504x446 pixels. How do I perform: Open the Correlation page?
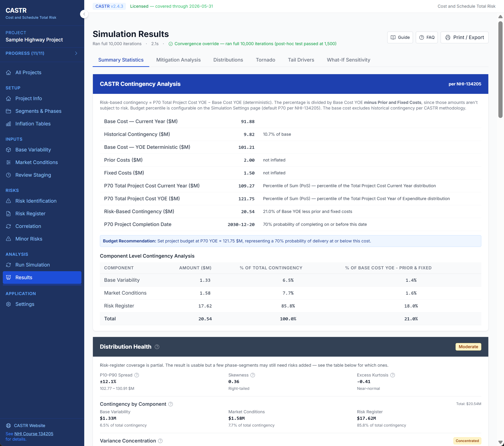click(x=28, y=226)
